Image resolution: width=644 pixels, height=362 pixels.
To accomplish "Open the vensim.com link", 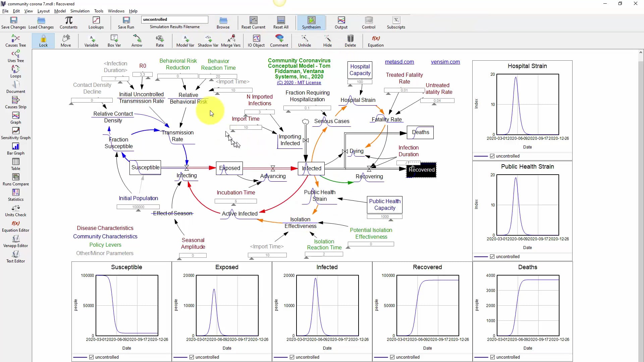I will click(x=445, y=62).
